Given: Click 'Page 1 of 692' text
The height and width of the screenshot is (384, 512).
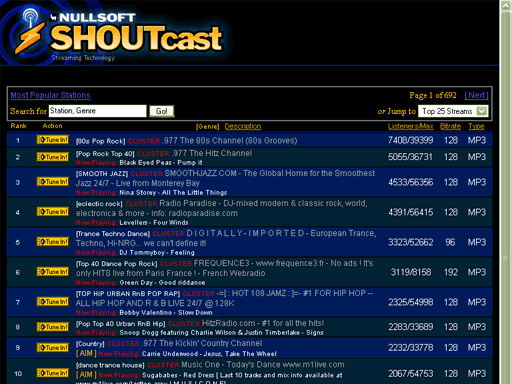Looking at the screenshot, I should tap(433, 95).
